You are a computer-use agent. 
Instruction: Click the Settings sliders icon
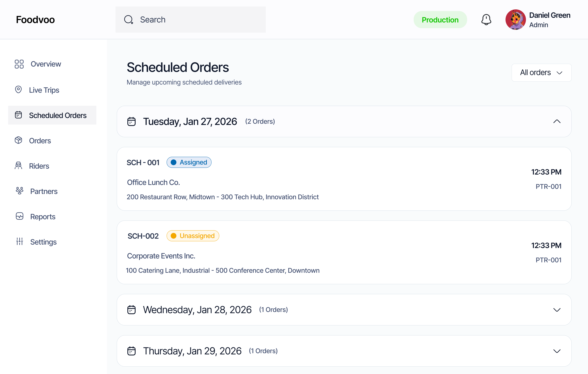pyautogui.click(x=20, y=241)
